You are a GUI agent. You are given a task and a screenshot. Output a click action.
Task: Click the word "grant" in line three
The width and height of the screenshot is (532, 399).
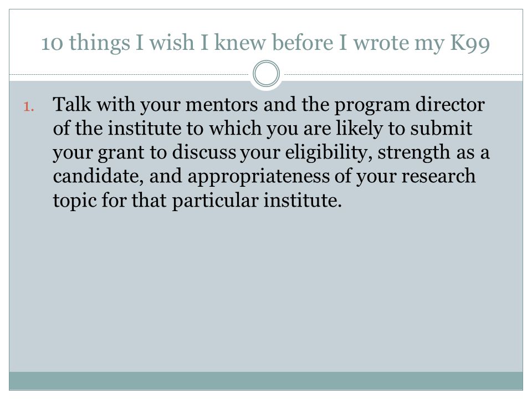[x=121, y=154]
